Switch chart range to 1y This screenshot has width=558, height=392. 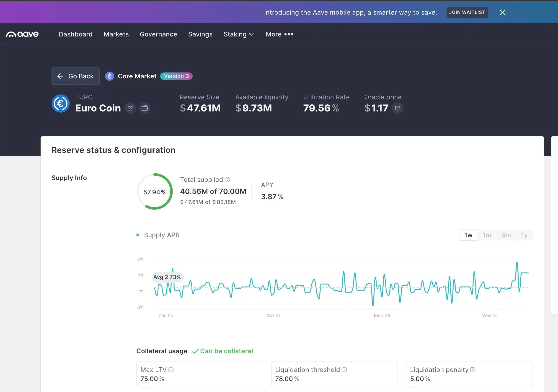point(524,235)
